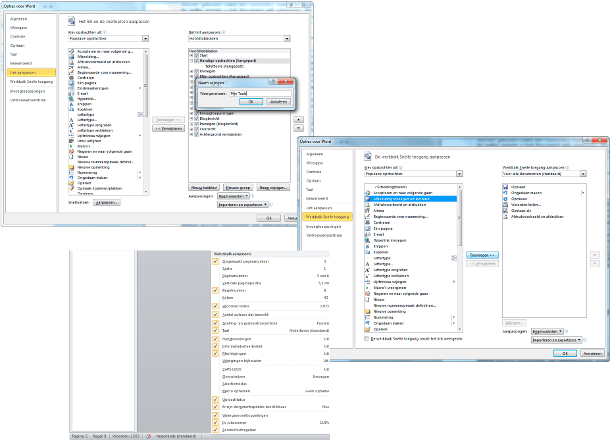The height and width of the screenshot is (443, 612).
Task: Click Opslaan disk icon in Snelle toegang right list
Action: point(505,187)
